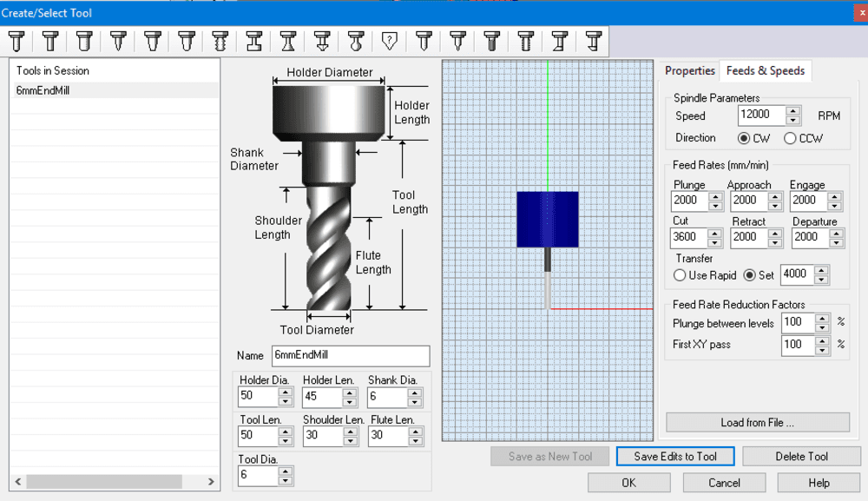Select the Lollipop Mill tool icon
This screenshot has width=868, height=501.
click(x=356, y=42)
